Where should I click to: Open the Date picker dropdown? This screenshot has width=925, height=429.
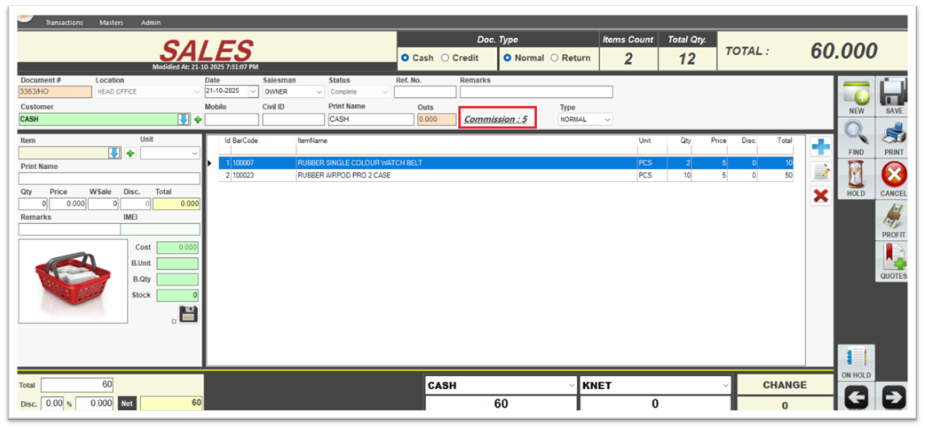click(253, 92)
